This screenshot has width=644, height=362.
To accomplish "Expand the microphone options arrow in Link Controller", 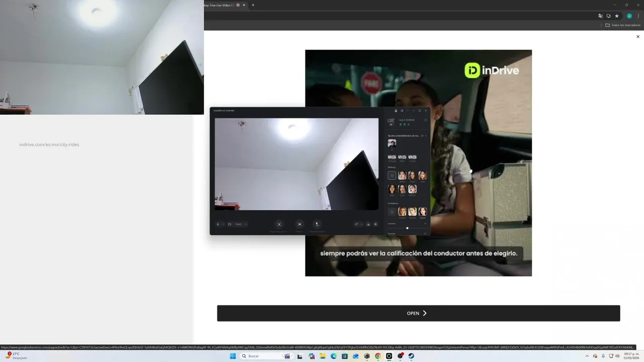I will coord(223,224).
